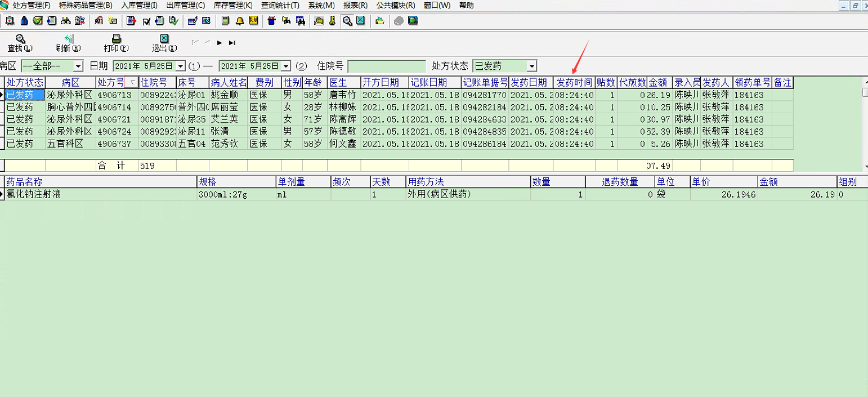This screenshot has width=868, height=397.
Task: Open the start date (1) calendar dropdown
Action: (180, 66)
